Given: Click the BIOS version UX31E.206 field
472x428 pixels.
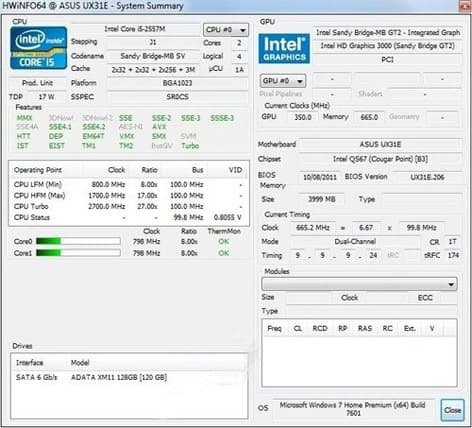Looking at the screenshot, I should [427, 177].
